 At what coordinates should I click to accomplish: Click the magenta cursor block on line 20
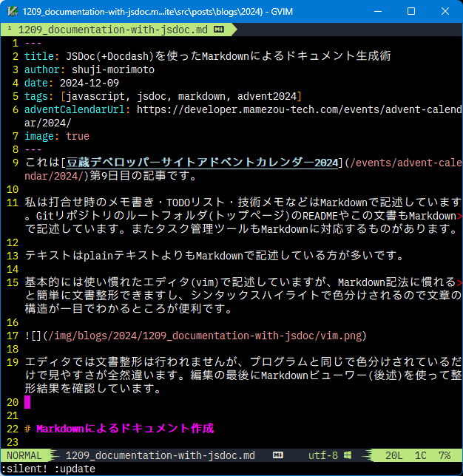(x=28, y=402)
